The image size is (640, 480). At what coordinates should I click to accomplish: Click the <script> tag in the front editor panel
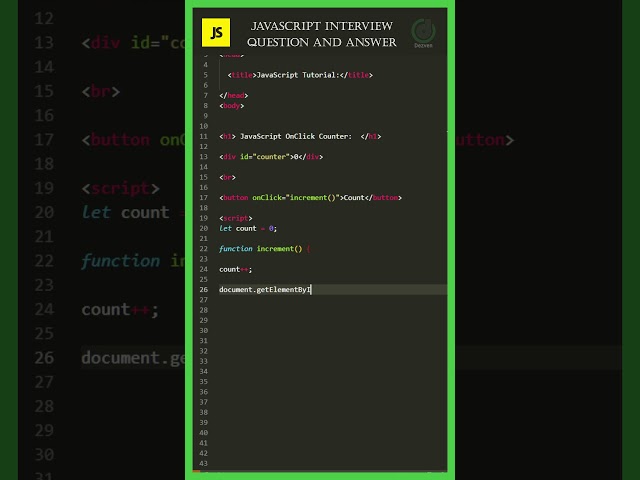point(236,218)
